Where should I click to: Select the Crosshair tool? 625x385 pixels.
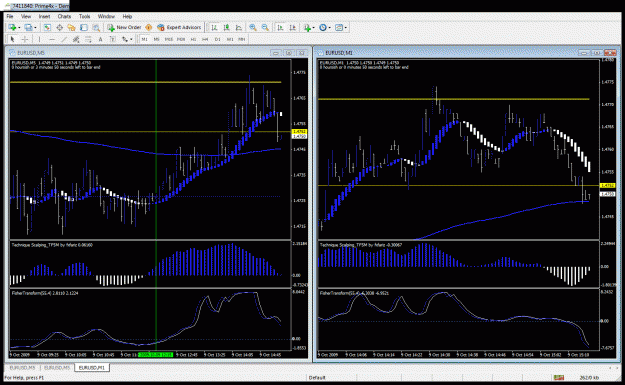coord(25,39)
